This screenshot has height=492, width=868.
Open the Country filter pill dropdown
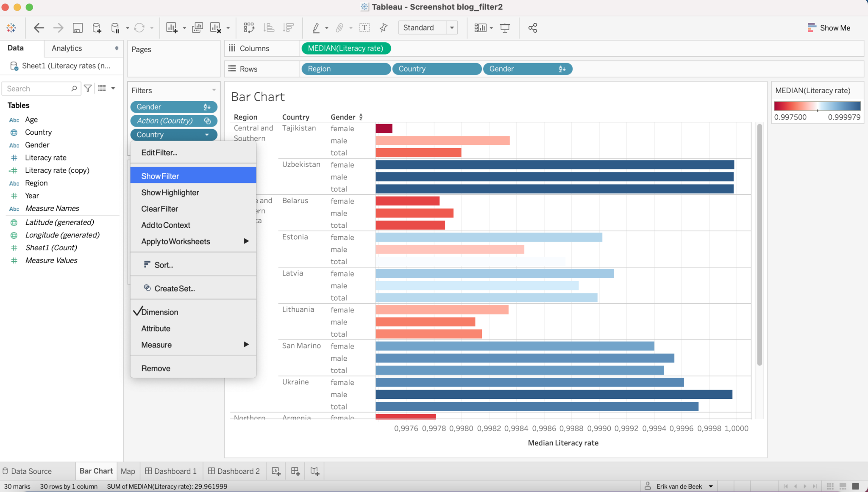click(x=207, y=135)
